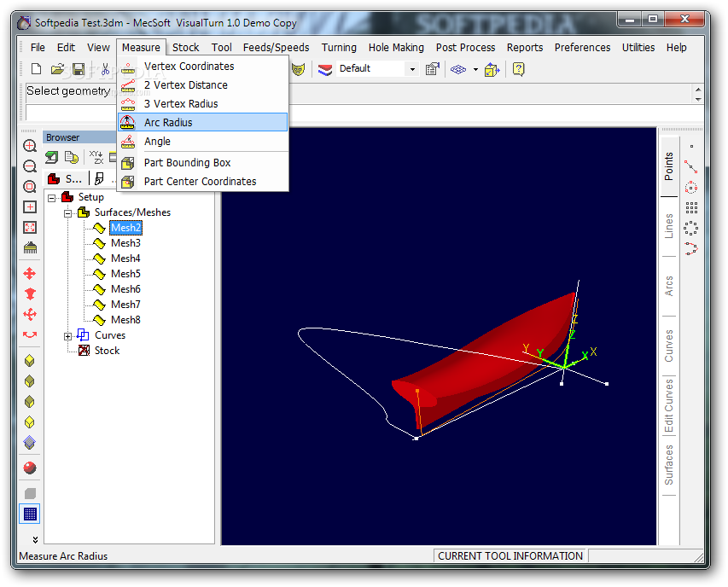Click the fit-all red arrows icon

point(30,227)
